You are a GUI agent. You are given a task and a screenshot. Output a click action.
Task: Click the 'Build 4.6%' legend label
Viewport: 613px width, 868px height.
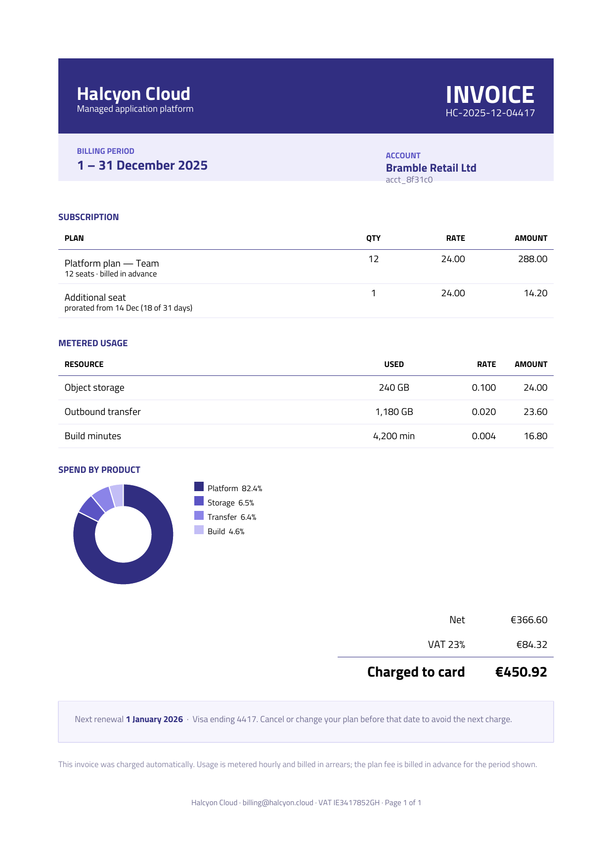226,532
